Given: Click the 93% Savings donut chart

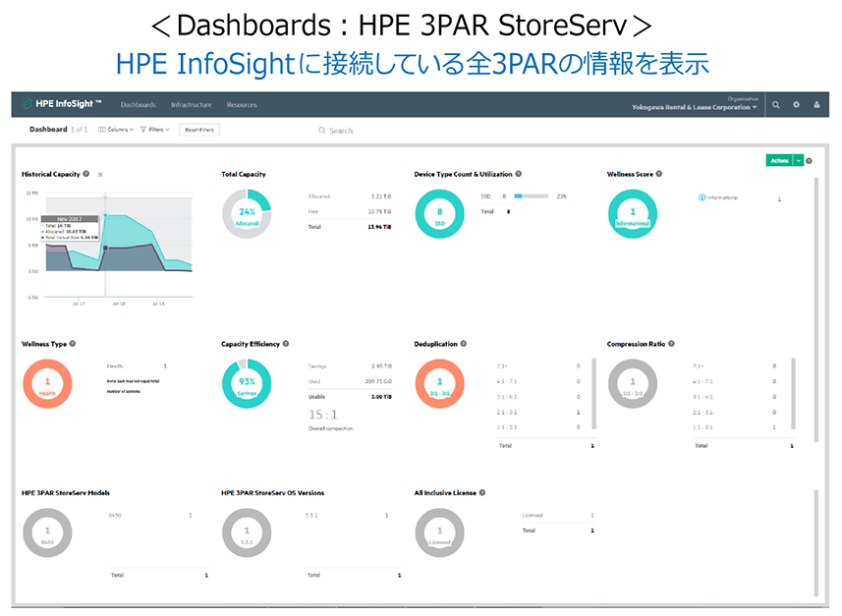Looking at the screenshot, I should (247, 384).
